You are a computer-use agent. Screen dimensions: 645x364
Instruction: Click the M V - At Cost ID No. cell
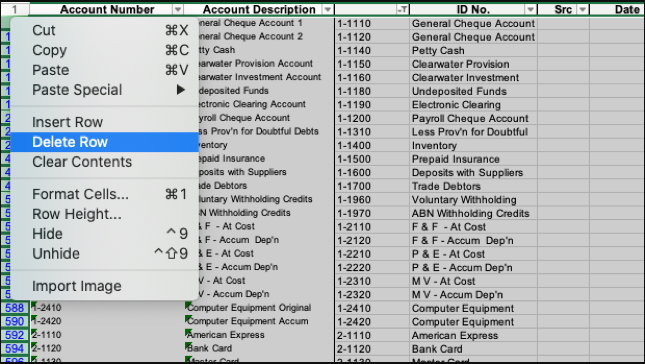(x=473, y=281)
